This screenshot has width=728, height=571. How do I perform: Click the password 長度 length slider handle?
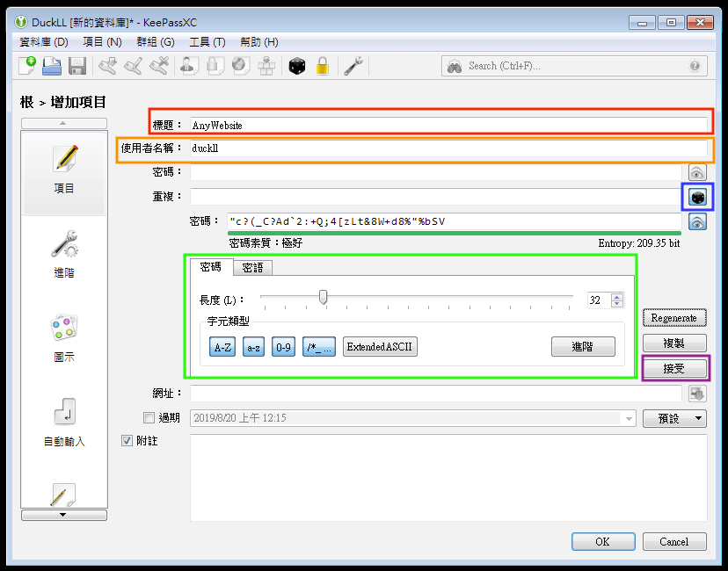324,299
